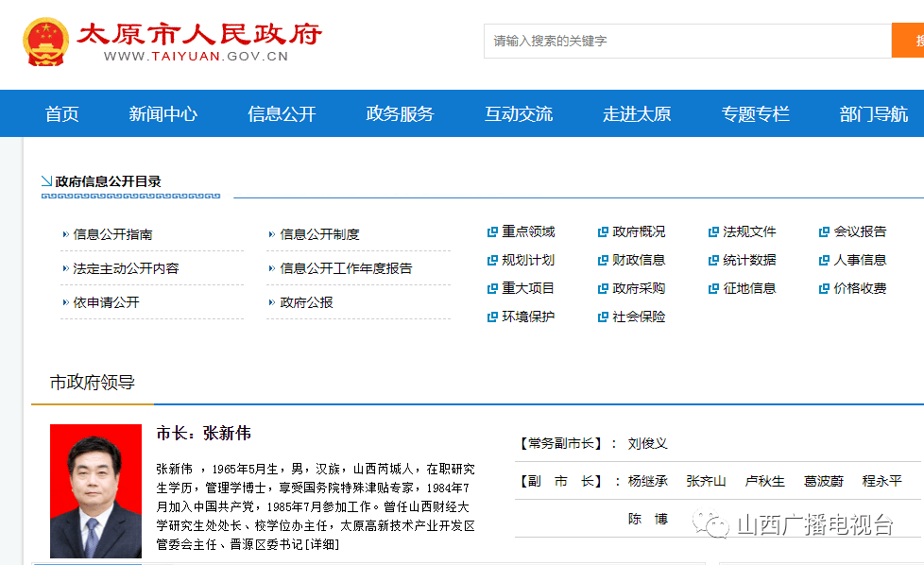Screen dimensions: 924x565
Task: Click the icon beside 重点领域
Action: [x=492, y=232]
